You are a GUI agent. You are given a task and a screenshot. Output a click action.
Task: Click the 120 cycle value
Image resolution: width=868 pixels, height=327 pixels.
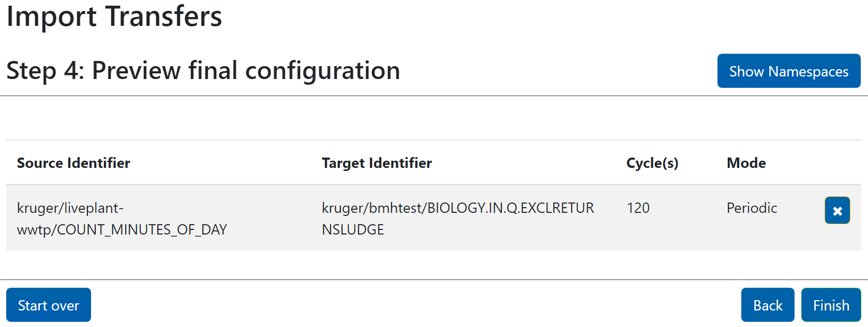[x=638, y=208]
